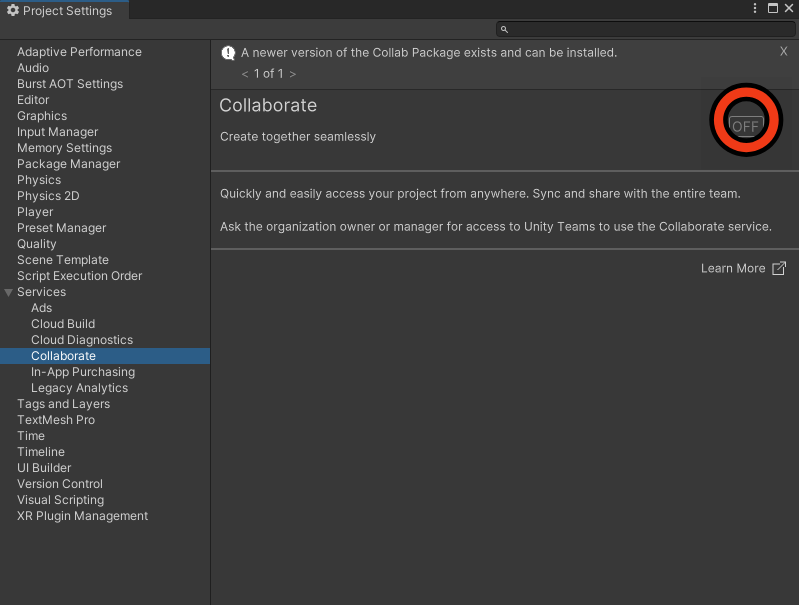Select Audio settings
This screenshot has height=605, width=799.
[x=33, y=68]
